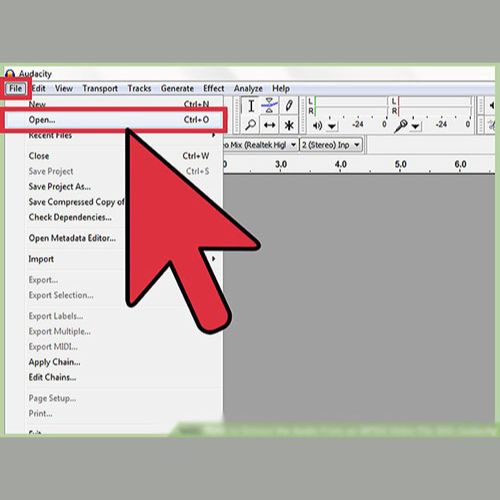The height and width of the screenshot is (500, 500).
Task: Choose Apply Chain... menu entry
Action: tap(114, 362)
